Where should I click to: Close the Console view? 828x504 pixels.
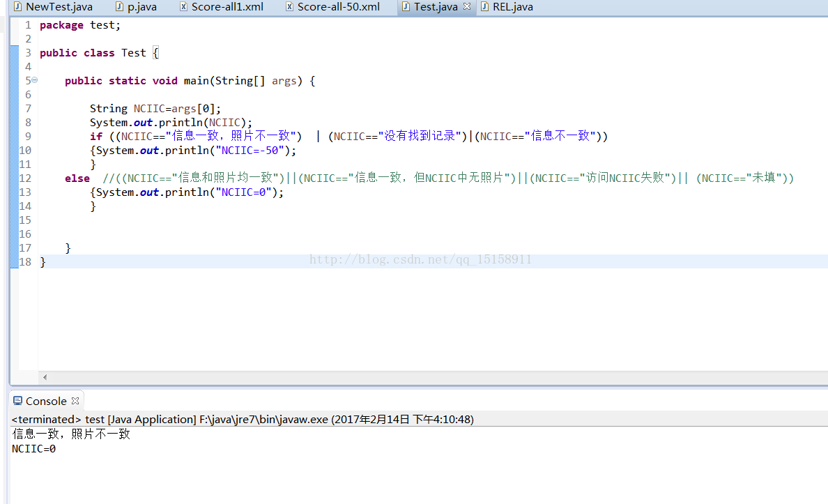click(x=75, y=401)
